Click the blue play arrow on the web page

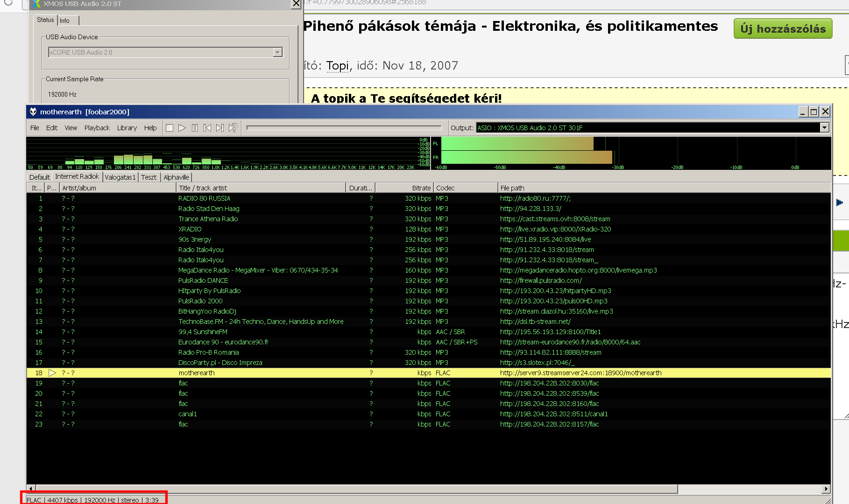840,203
